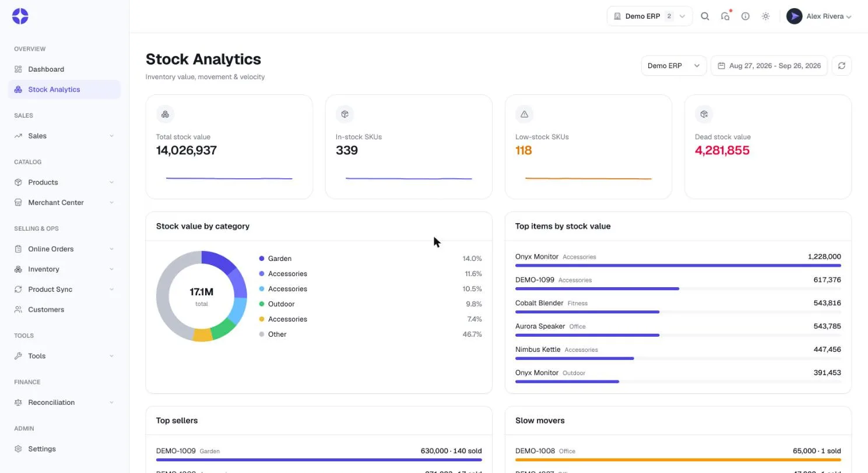Open the Customers page
The height and width of the screenshot is (473, 868).
(x=64, y=310)
